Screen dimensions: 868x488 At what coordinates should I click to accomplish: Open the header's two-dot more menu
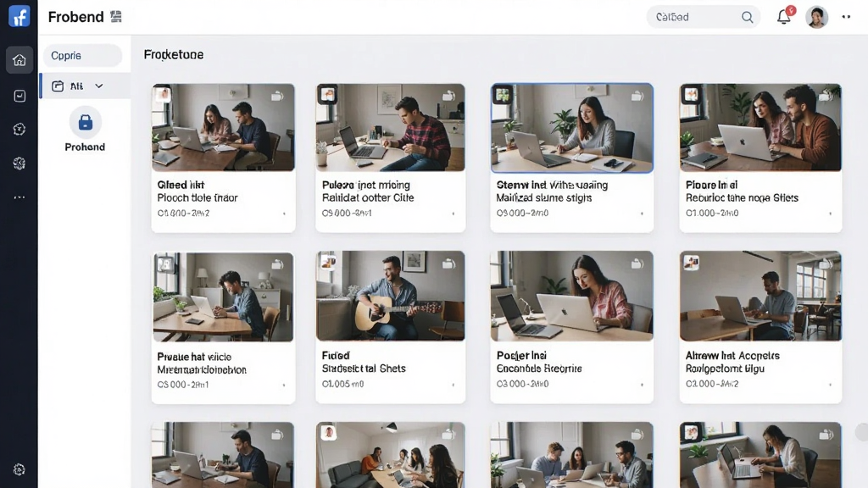[846, 17]
